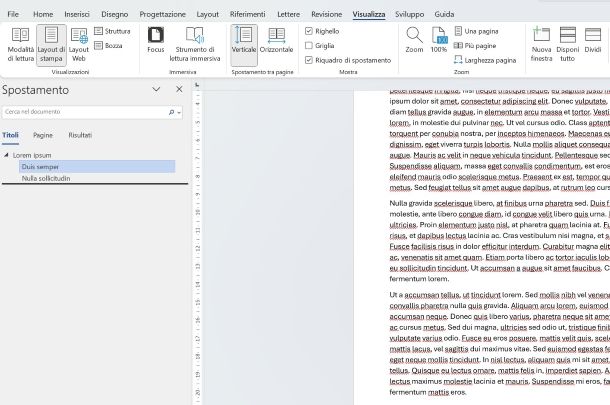
Task: Open the Inserisci tab
Action: coord(77,14)
